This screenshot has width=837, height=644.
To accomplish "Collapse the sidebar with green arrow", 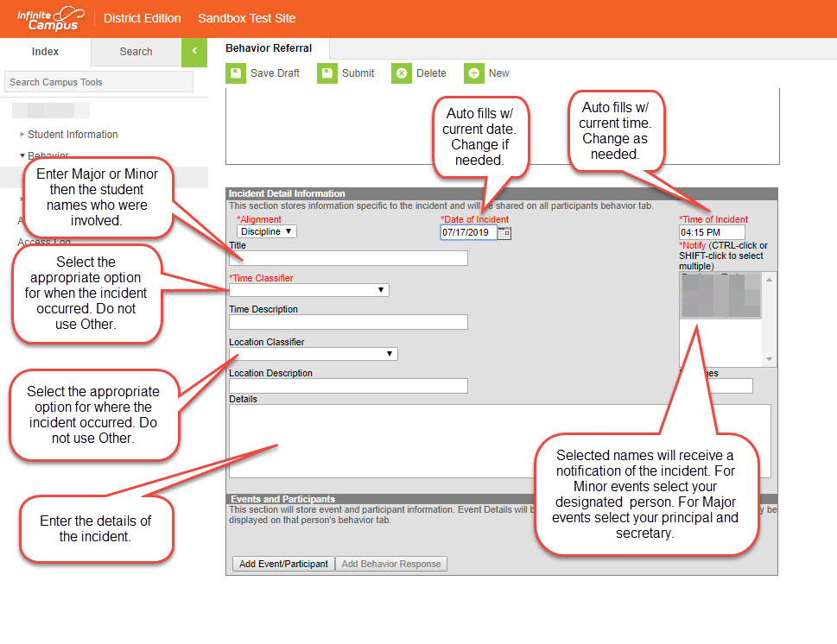I will coord(194,52).
